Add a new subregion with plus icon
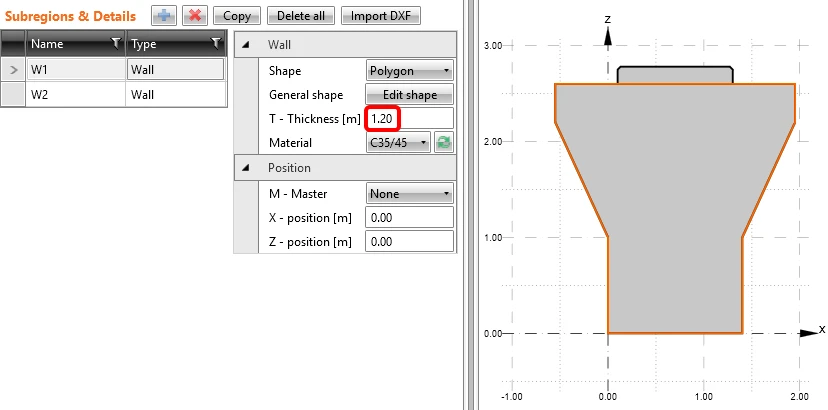 click(164, 16)
